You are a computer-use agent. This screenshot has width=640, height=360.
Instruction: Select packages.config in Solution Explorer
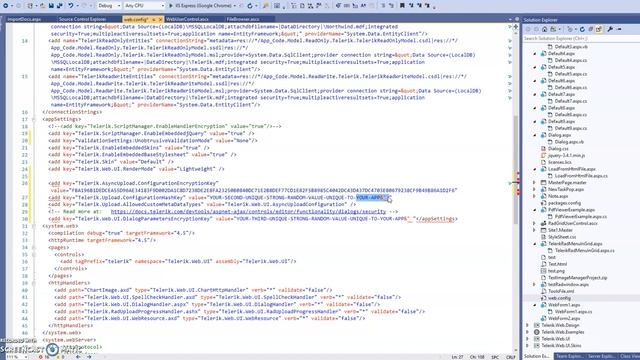point(564,203)
